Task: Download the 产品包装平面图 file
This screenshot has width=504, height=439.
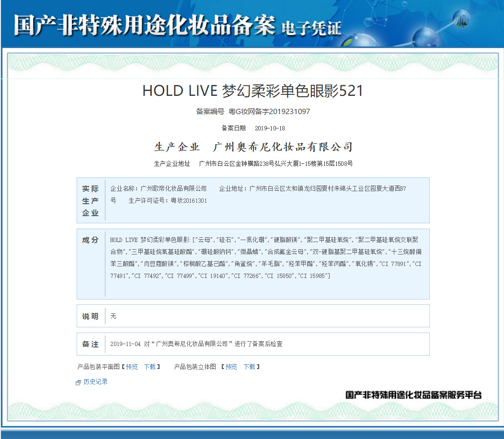Action: click(x=150, y=367)
